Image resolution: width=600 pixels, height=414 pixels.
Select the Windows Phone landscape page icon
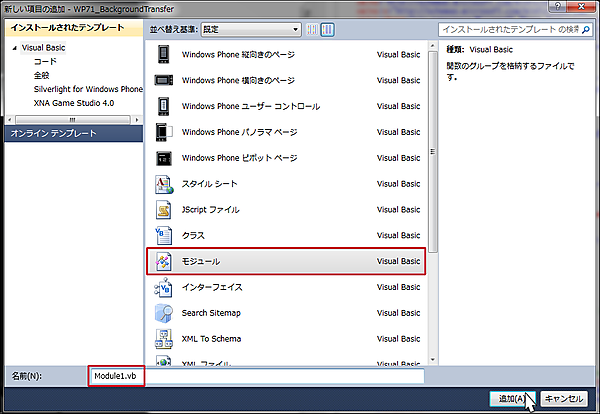click(163, 80)
